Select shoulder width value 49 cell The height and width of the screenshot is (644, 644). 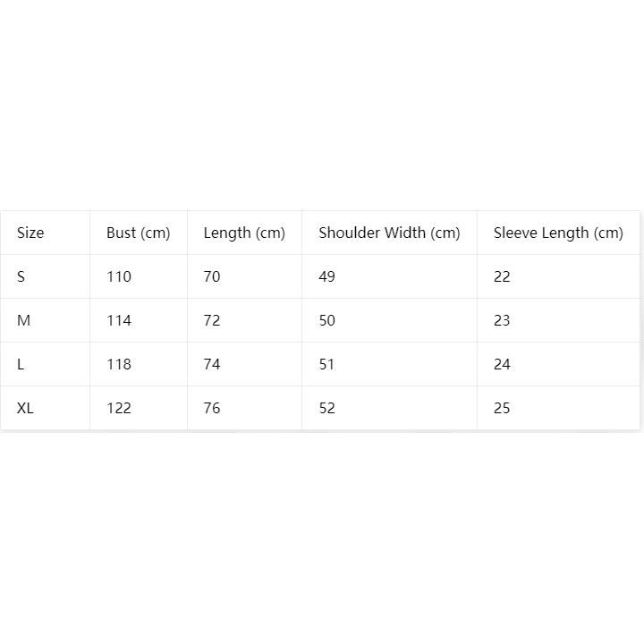pos(389,276)
